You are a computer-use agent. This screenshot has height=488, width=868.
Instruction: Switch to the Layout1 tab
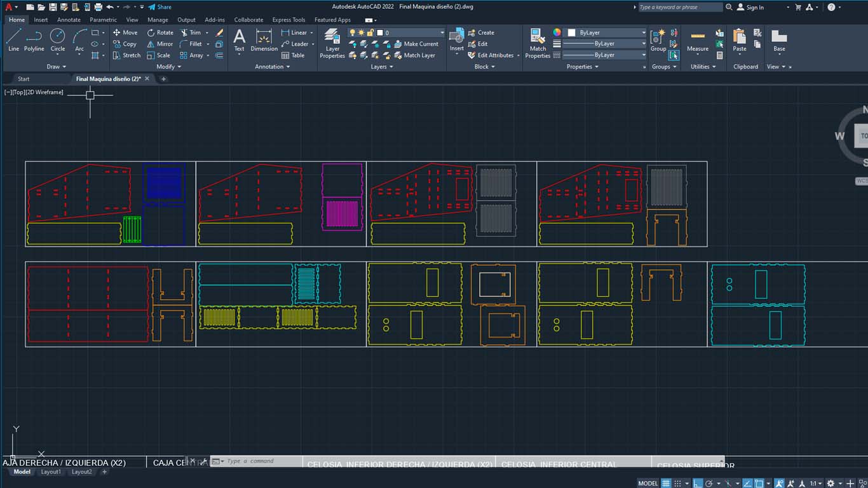pos(51,472)
